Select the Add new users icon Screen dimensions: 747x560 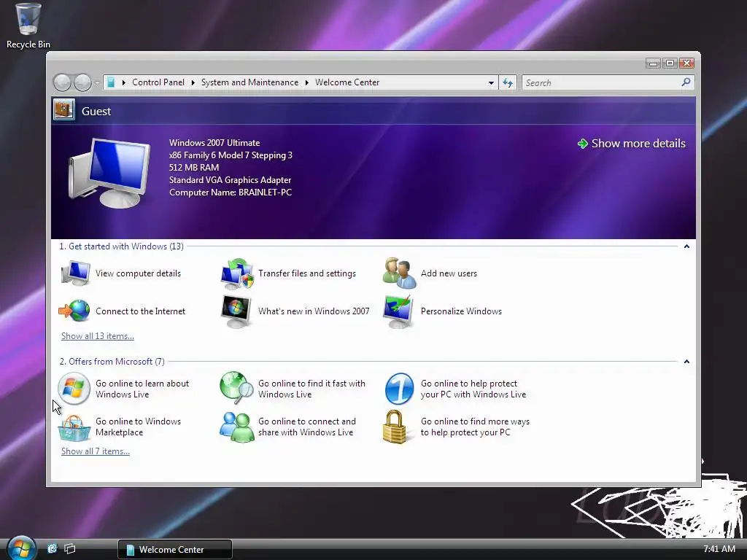coord(399,273)
